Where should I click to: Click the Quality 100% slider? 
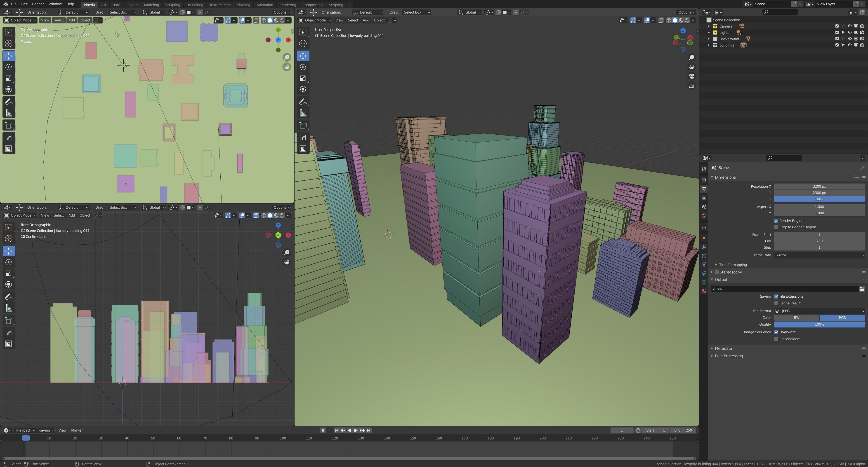tap(819, 325)
